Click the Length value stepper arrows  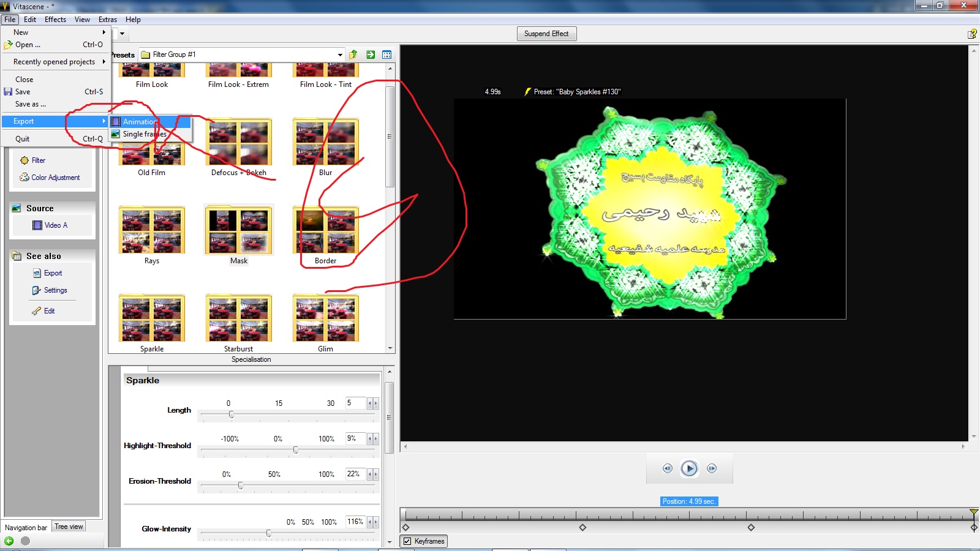(373, 403)
